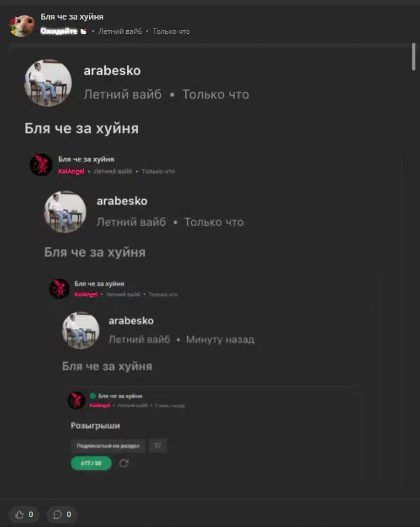Click the green status icon before innermost title
The width and height of the screenshot is (420, 527).
[92, 395]
